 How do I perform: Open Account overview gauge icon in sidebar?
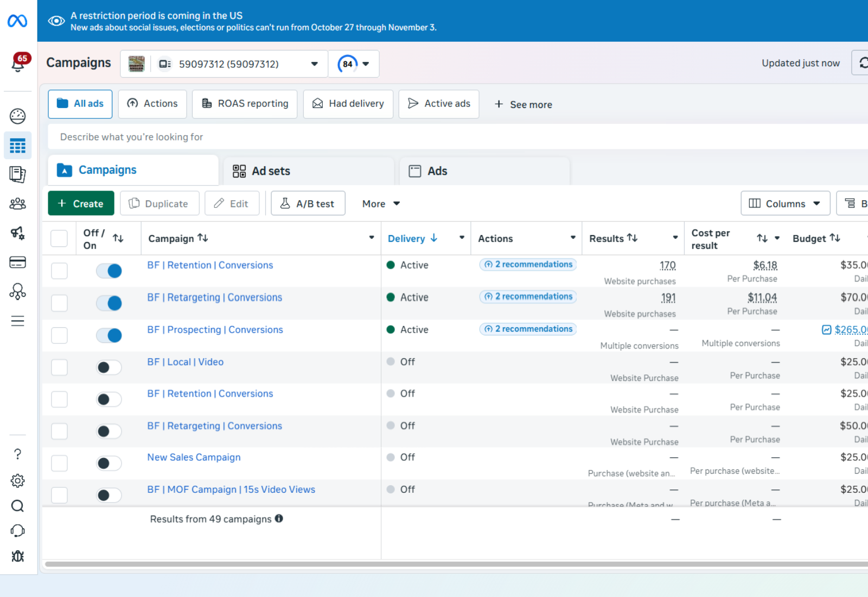coord(17,116)
